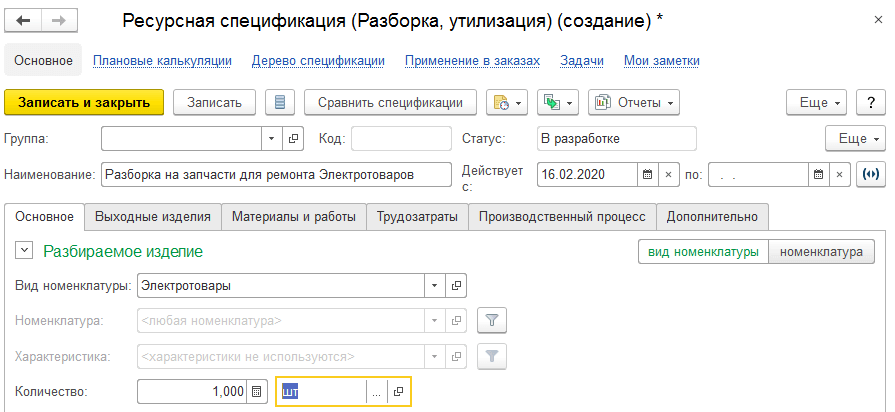Expand the Группа dropdown arrow
This screenshot has width=895, height=412.
(272, 139)
